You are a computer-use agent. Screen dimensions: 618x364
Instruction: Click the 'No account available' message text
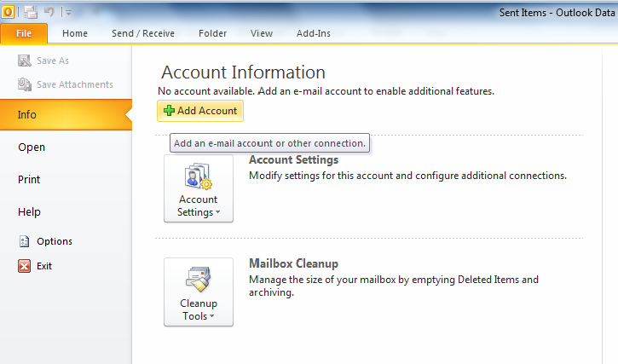pyautogui.click(x=326, y=91)
